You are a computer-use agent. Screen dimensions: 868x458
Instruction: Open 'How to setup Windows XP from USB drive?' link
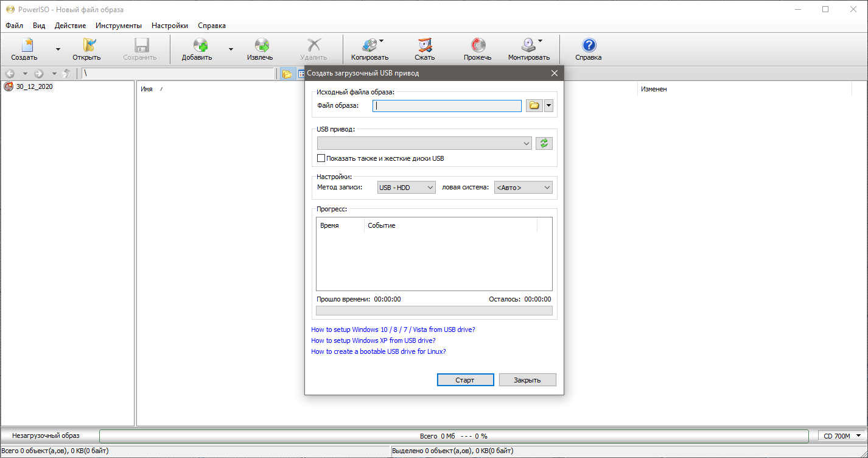pyautogui.click(x=373, y=340)
